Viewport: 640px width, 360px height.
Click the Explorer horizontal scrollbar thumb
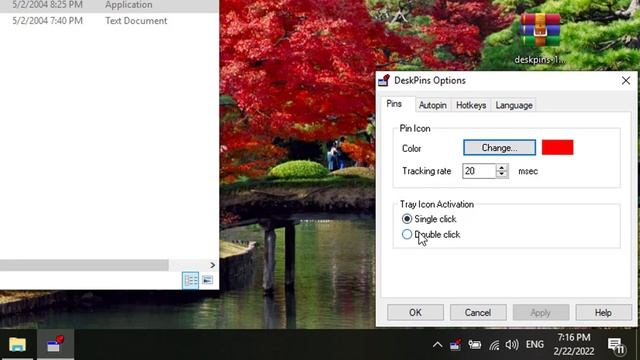[84, 265]
